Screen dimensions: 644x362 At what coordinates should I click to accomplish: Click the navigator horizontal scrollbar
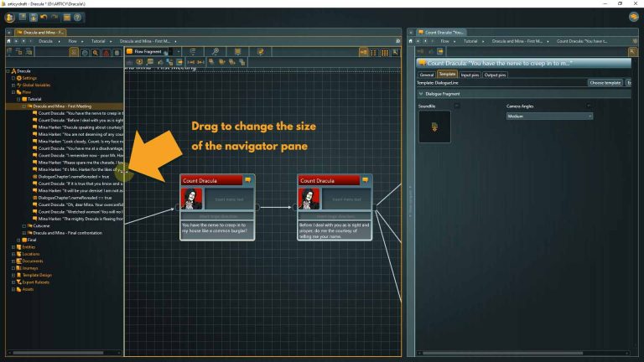(x=58, y=353)
